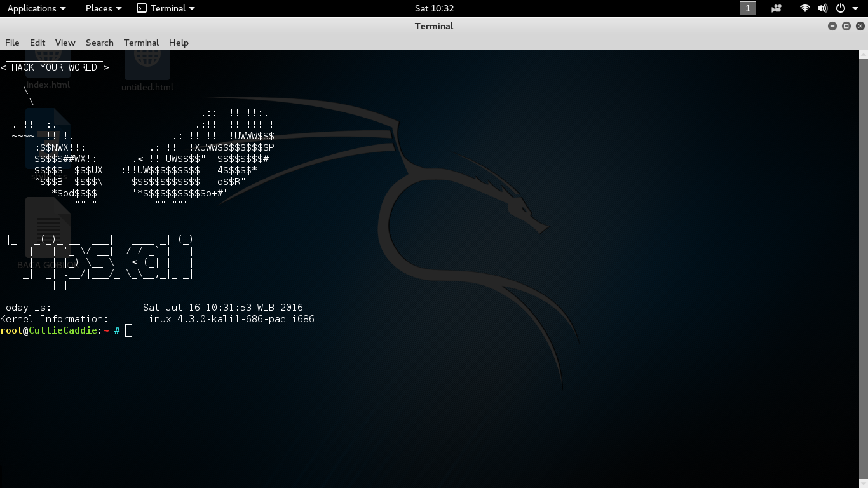The height and width of the screenshot is (488, 868).
Task: Click the Wi-Fi network icon
Action: coord(805,8)
